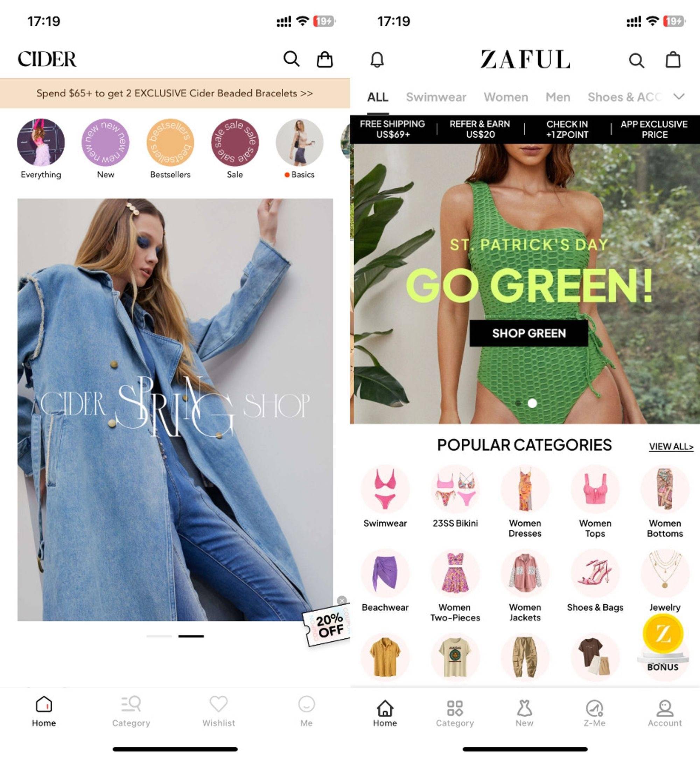Tap the Zaful search icon
The height and width of the screenshot is (758, 700).
637,60
